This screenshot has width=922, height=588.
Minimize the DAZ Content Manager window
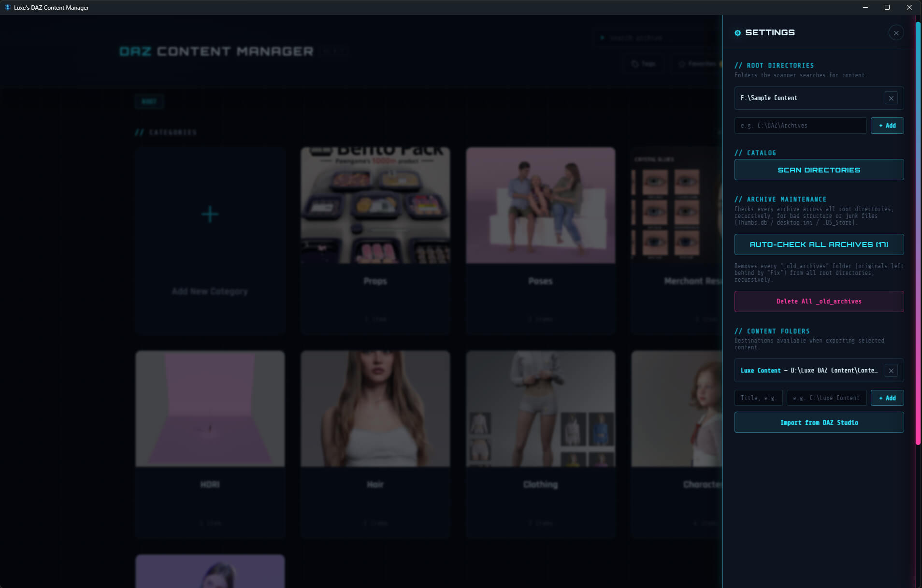pos(865,7)
